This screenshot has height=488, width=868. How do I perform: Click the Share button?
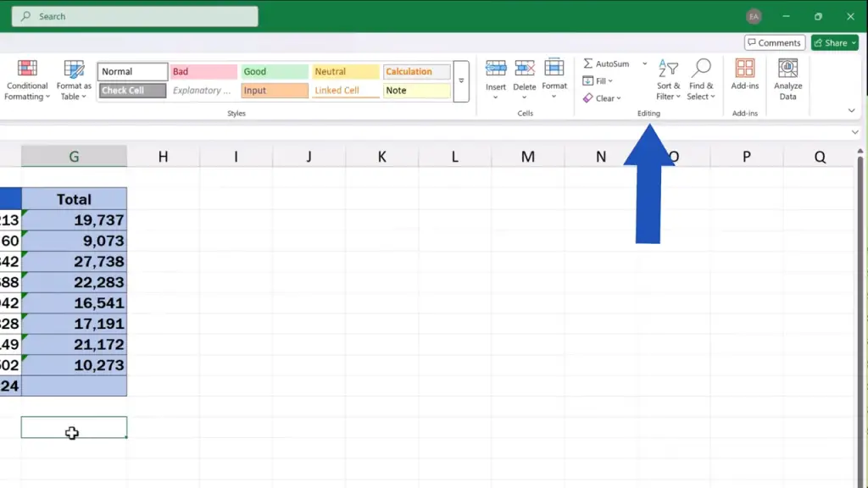pyautogui.click(x=835, y=43)
